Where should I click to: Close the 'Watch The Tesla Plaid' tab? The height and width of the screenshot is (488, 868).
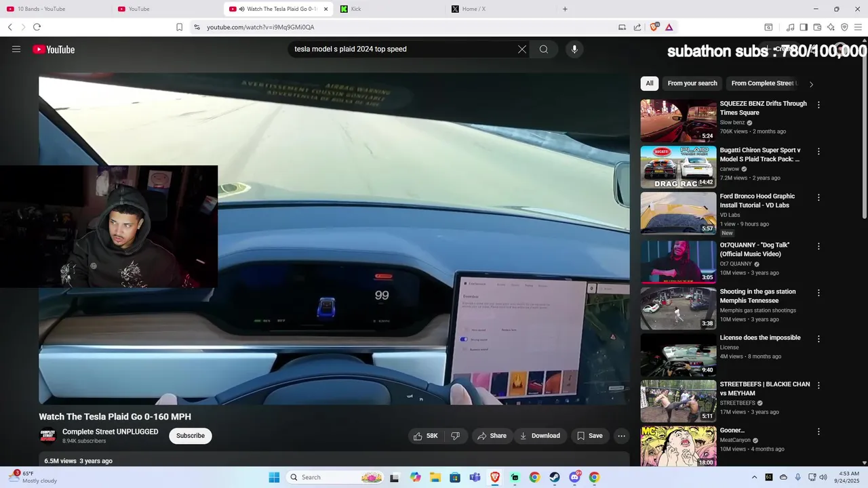tap(325, 9)
